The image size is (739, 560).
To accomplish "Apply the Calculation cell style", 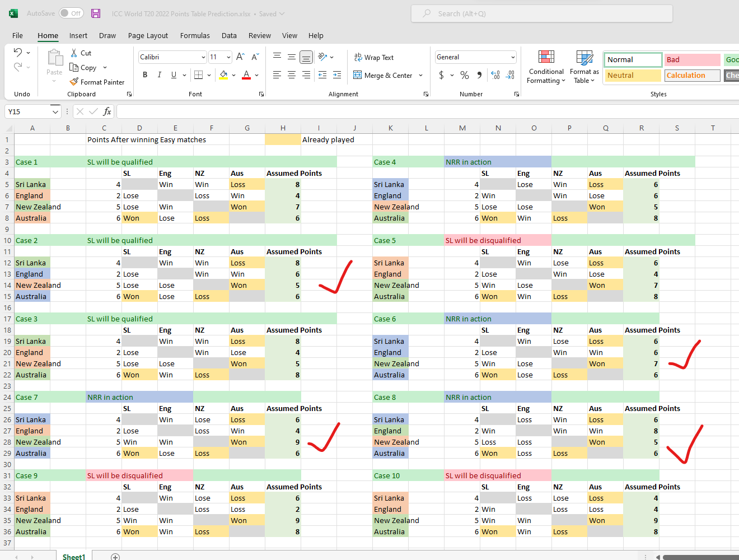I will coord(693,75).
